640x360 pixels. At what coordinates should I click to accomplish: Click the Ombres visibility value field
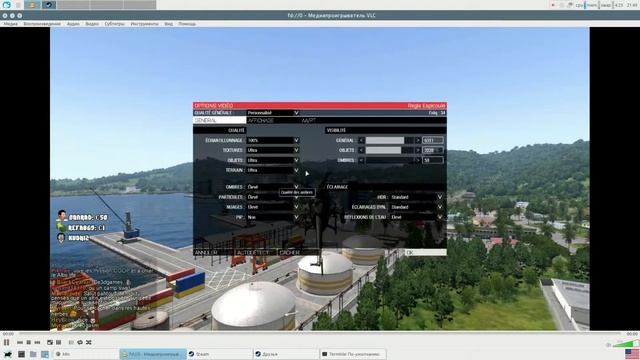click(x=433, y=160)
